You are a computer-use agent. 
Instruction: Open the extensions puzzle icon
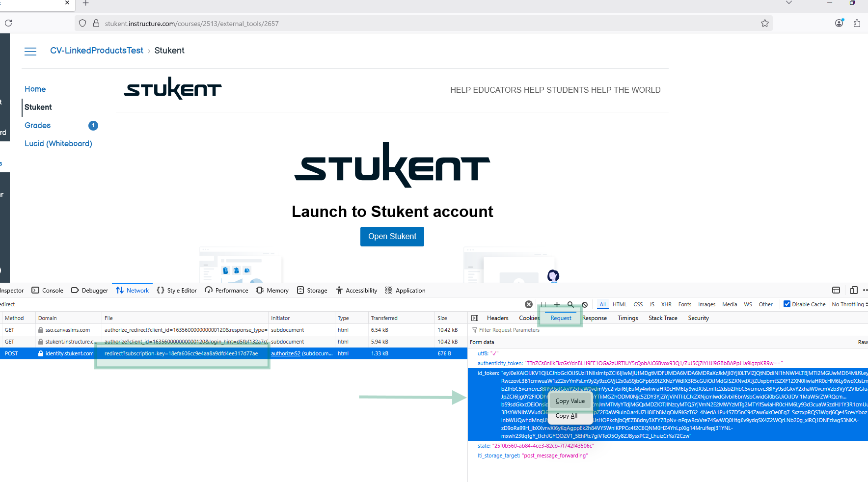click(x=857, y=23)
